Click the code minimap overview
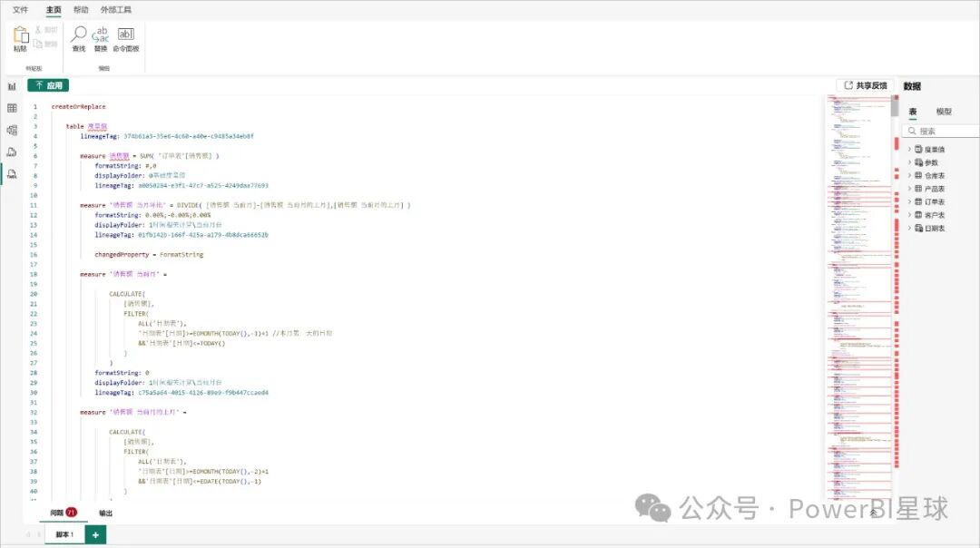 pos(859,297)
